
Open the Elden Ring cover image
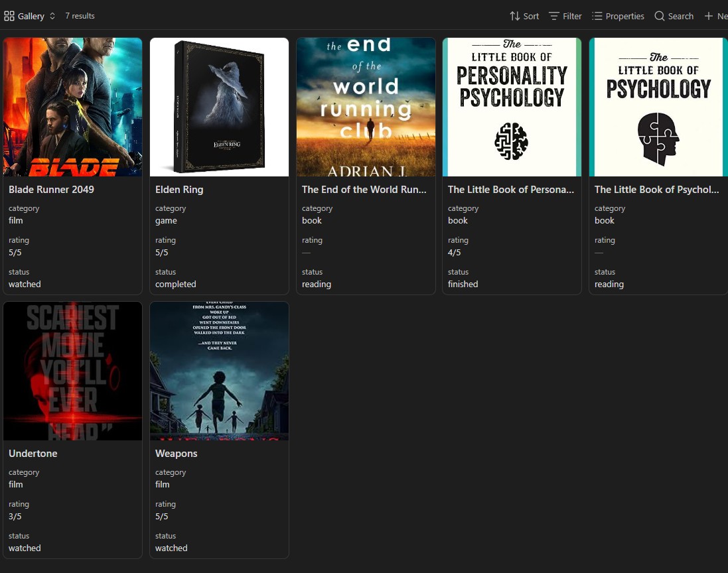[x=219, y=107]
